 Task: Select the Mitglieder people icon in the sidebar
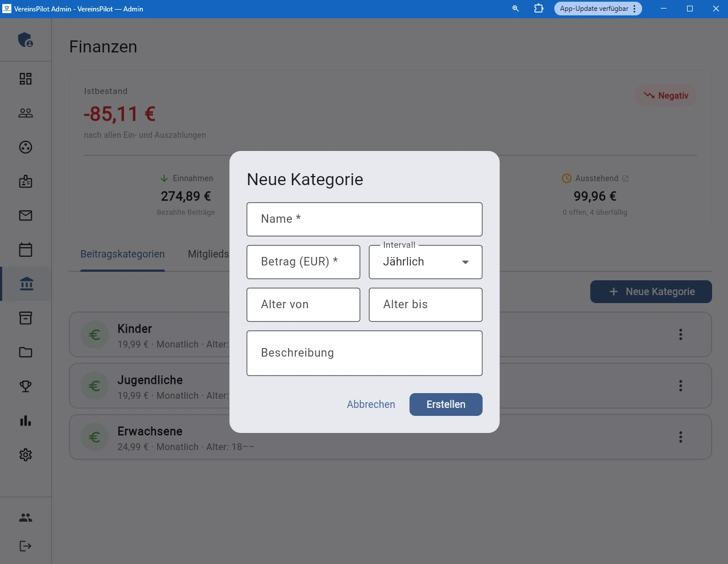coord(25,112)
